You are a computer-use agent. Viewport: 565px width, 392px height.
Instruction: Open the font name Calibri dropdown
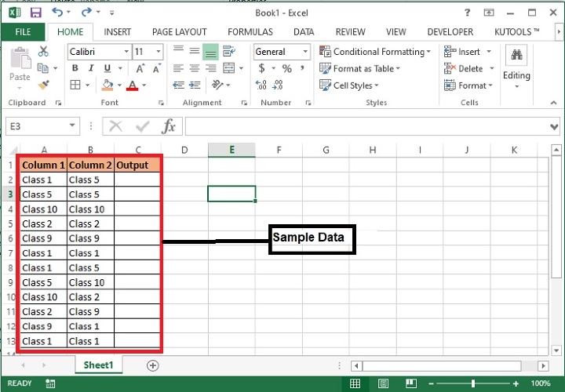[x=126, y=52]
